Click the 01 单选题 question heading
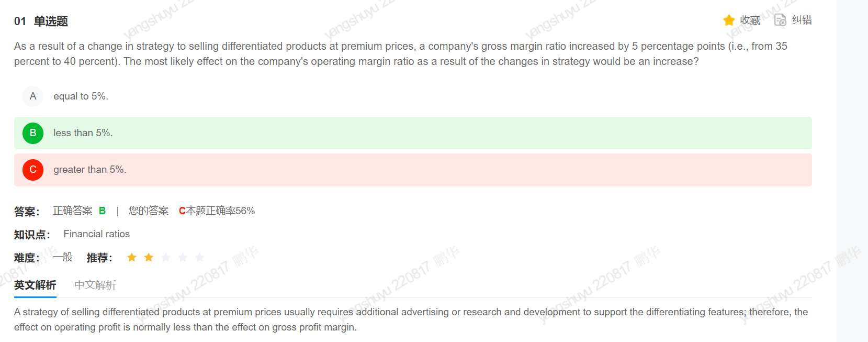 pyautogui.click(x=41, y=21)
